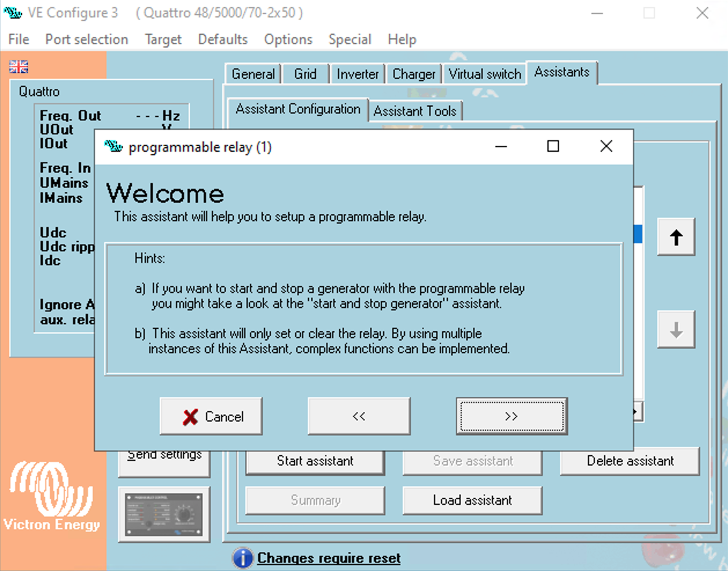Switch to the General tab
728x571 pixels.
(x=253, y=74)
